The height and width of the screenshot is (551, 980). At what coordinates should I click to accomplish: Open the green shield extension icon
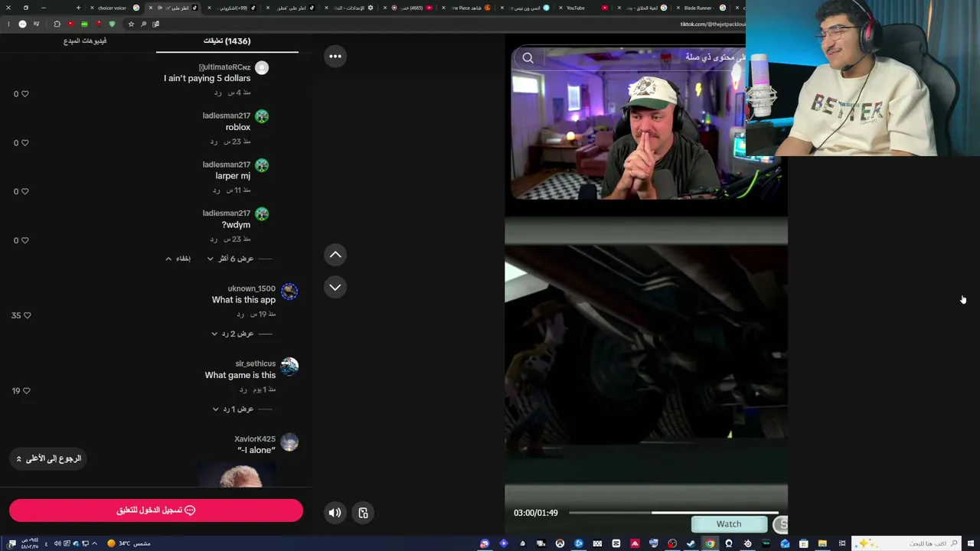pyautogui.click(x=112, y=24)
